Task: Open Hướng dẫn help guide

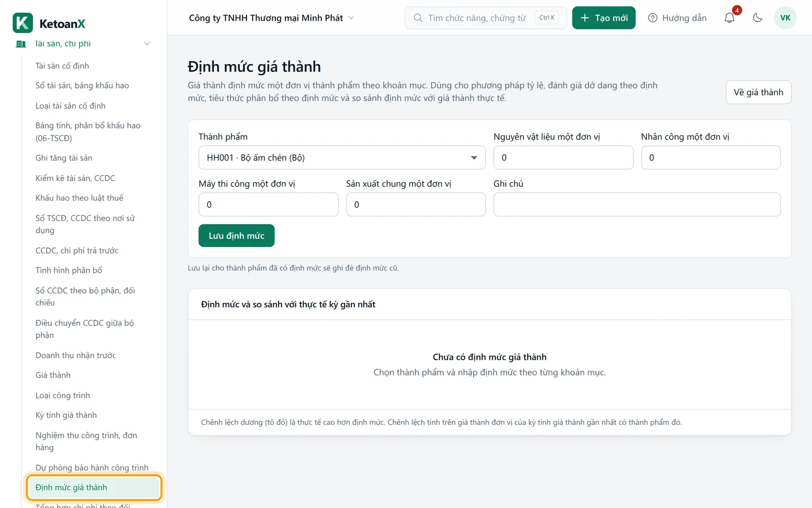Action: point(677,18)
